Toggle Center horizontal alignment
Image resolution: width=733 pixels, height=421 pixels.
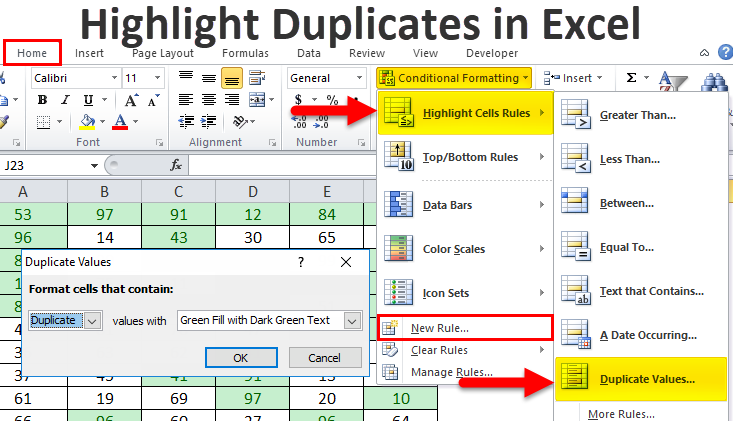click(x=208, y=100)
